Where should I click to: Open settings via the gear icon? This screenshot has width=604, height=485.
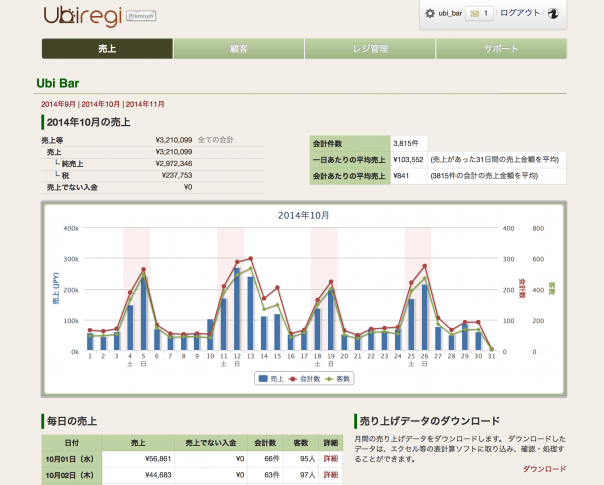click(x=430, y=14)
